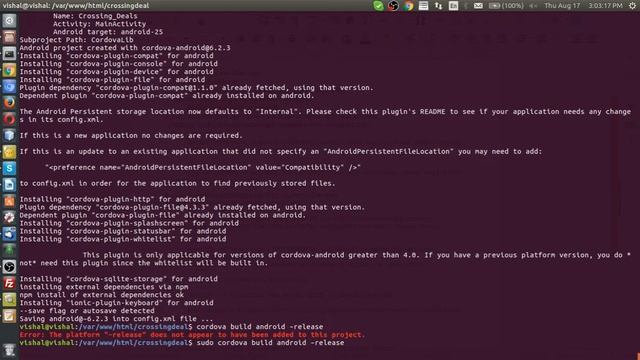
Task: Click the Installing "cordova-plugin-console" line
Action: pos(118,64)
